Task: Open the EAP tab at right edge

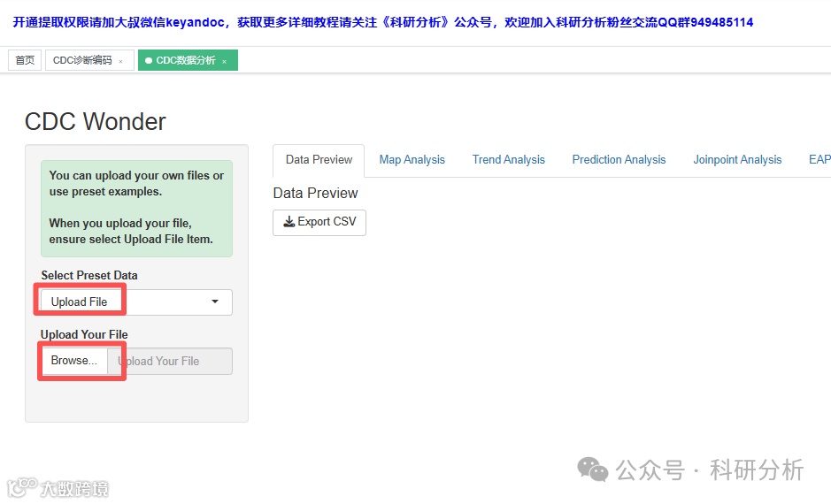Action: [x=819, y=160]
